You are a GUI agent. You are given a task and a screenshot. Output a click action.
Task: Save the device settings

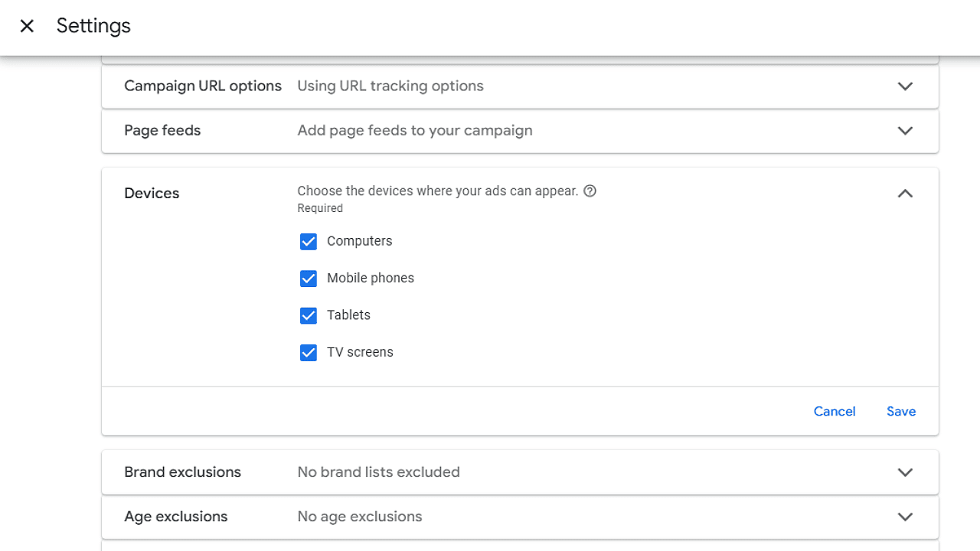(901, 412)
